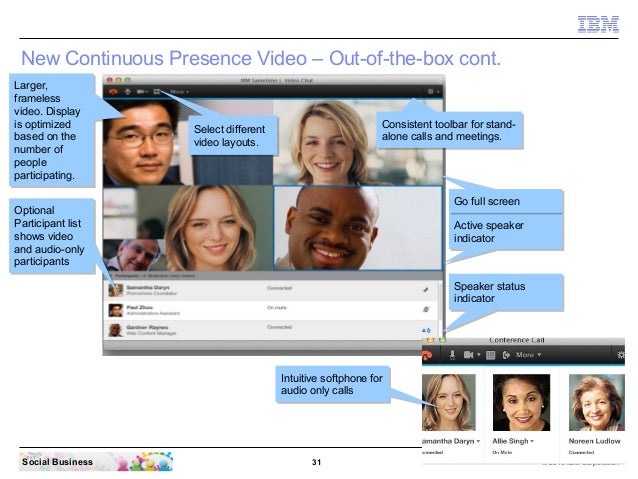The image size is (638, 479).
Task: Toggle camera in Video Chat toolbar
Action: pyautogui.click(x=140, y=92)
